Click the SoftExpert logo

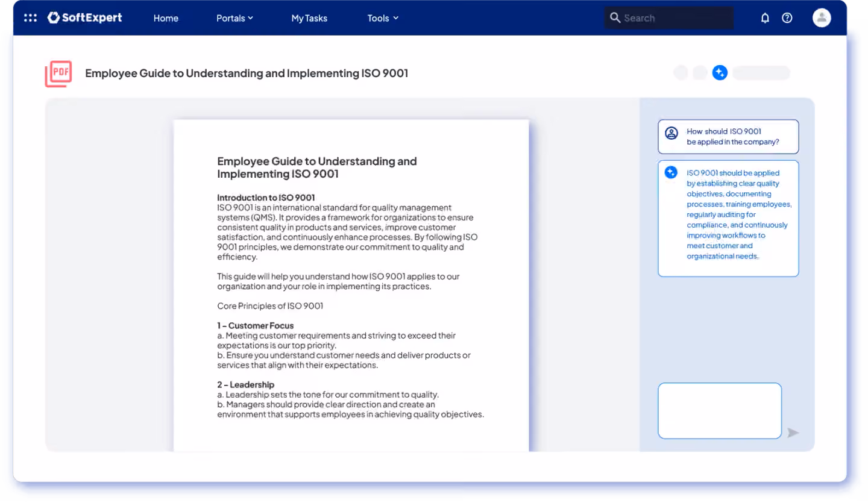point(84,18)
